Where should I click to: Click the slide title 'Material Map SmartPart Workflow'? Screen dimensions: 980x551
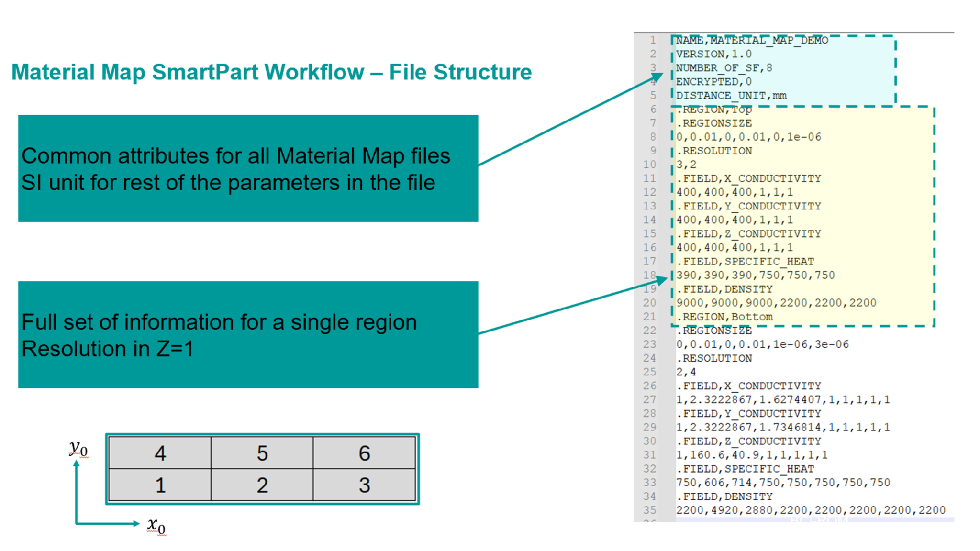271,72
